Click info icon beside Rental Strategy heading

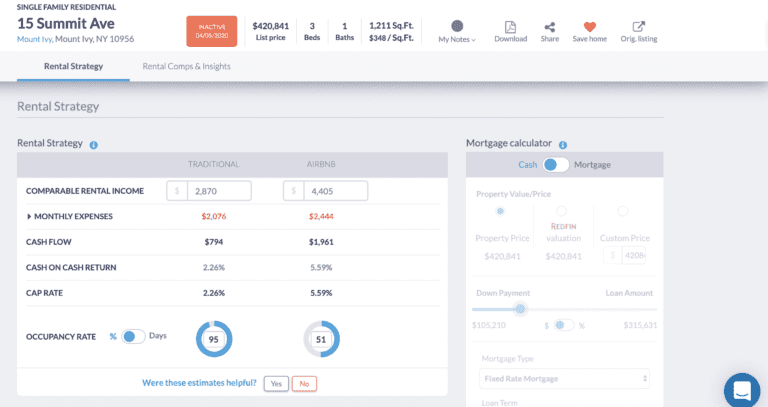tap(93, 144)
